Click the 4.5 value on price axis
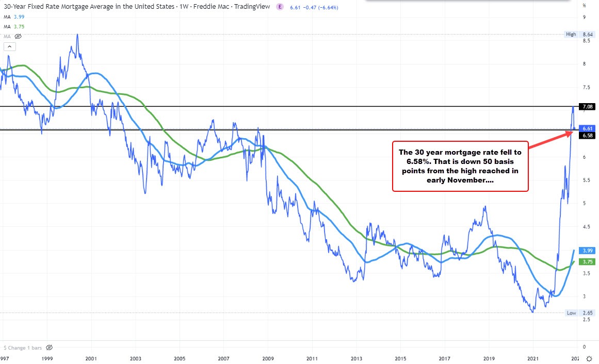The image size is (599, 364). (x=587, y=227)
